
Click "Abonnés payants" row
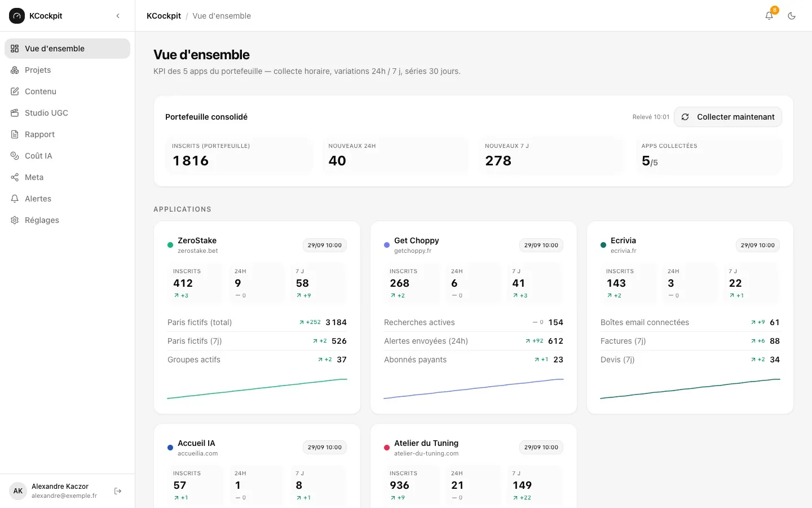click(x=474, y=360)
